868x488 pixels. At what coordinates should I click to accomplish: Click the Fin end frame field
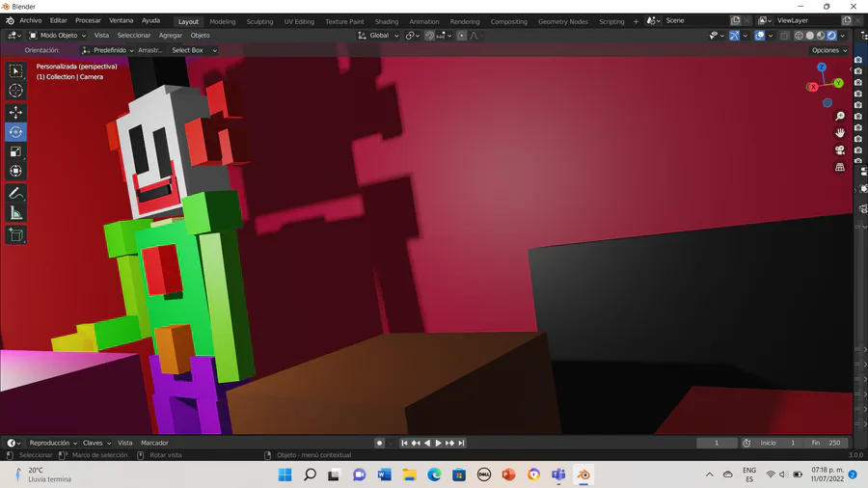pyautogui.click(x=827, y=443)
